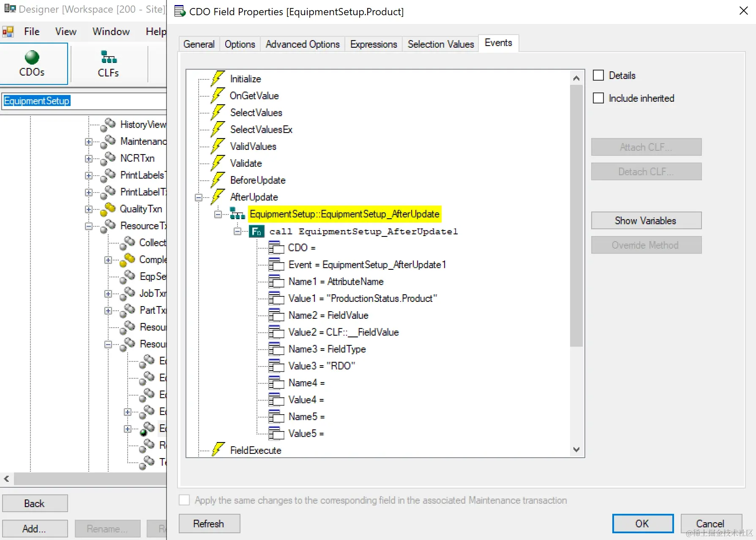
Task: Open the View menu in Designer
Action: pos(66,32)
